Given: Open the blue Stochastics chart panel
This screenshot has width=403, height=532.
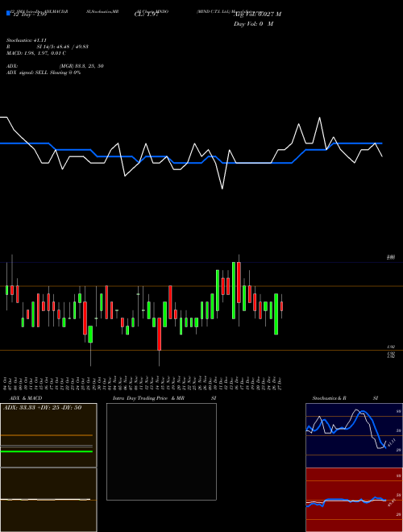Looking at the screenshot, I should [x=354, y=435].
